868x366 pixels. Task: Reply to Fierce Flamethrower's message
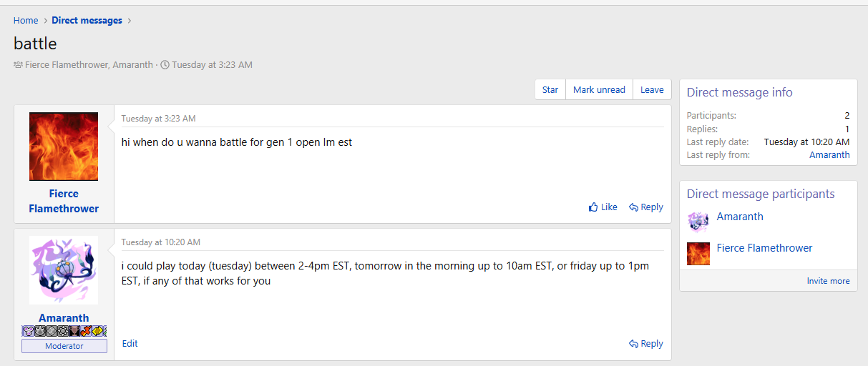(646, 207)
